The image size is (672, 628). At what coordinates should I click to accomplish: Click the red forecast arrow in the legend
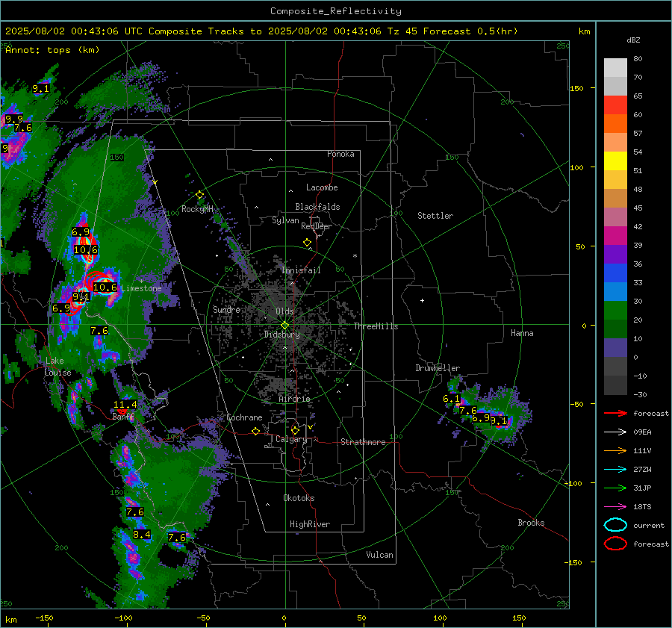(x=615, y=413)
